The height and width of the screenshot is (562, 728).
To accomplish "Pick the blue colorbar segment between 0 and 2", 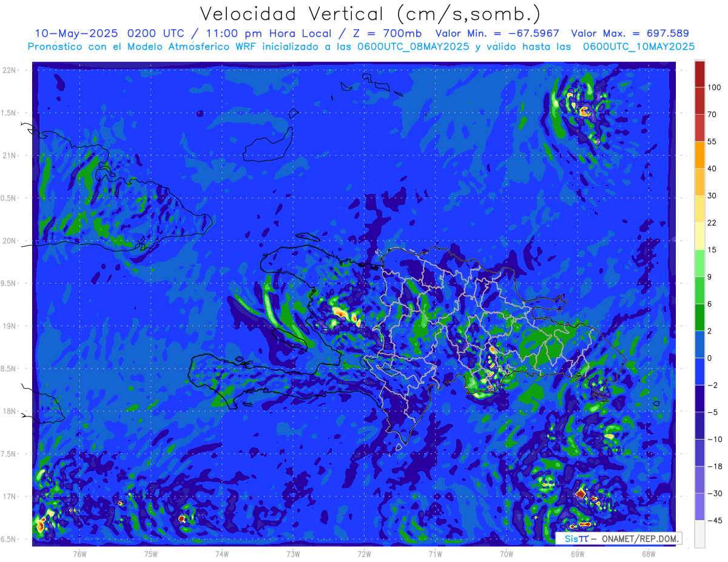I will (x=699, y=345).
